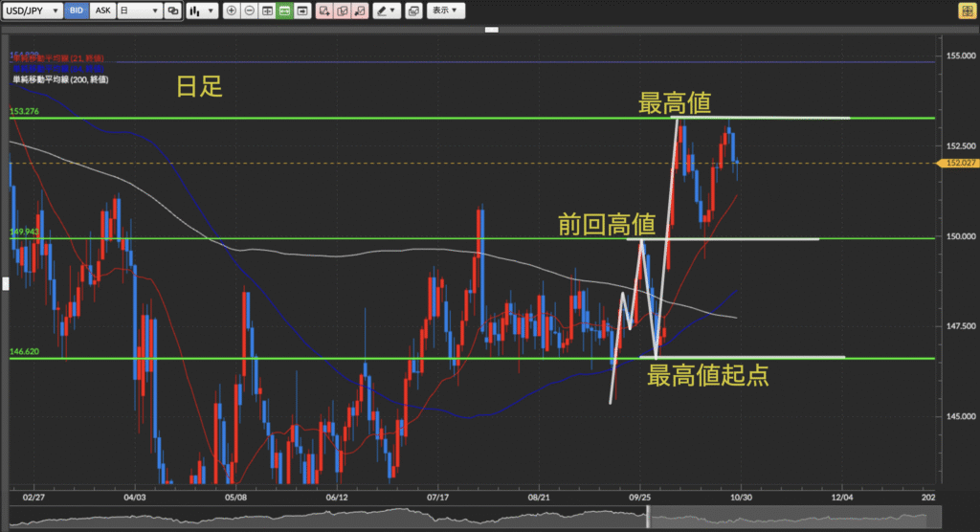This screenshot has height=532, width=980.
Task: Click the 152.027 current price tag
Action: pos(959,164)
